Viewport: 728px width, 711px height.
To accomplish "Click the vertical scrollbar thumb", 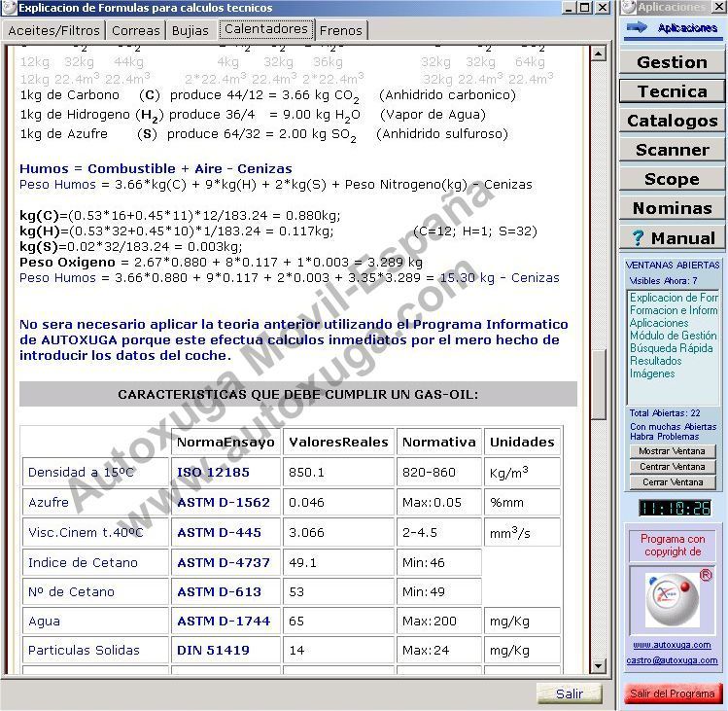I will tap(599, 384).
